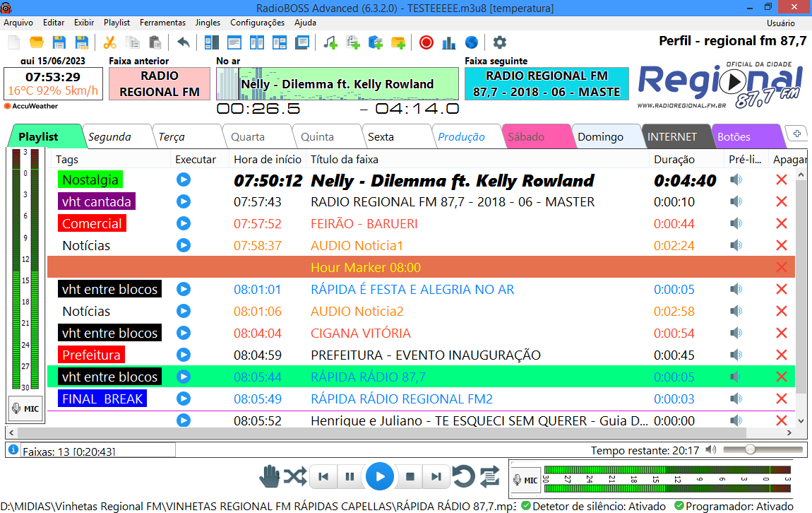This screenshot has width=812, height=513.
Task: Skip to the next track
Action: point(436,476)
